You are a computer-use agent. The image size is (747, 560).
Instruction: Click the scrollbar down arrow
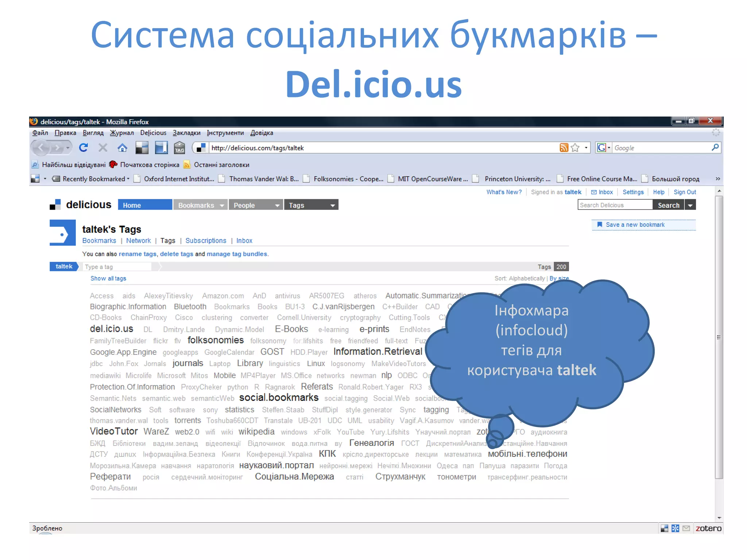719,518
